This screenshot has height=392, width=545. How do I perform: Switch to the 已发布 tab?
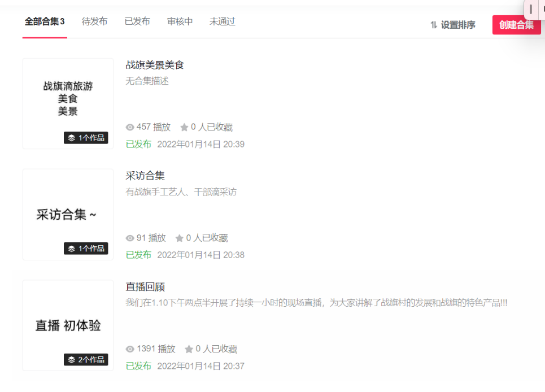(x=137, y=22)
